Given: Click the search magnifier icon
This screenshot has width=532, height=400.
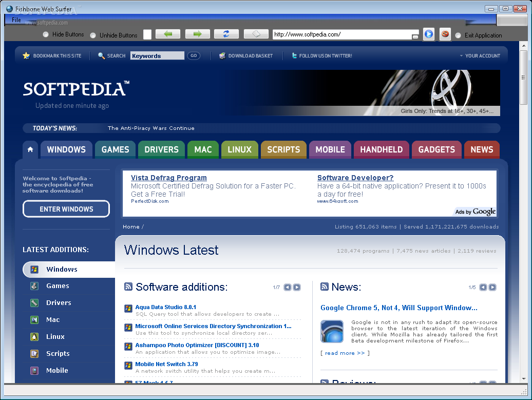Looking at the screenshot, I should pyautogui.click(x=101, y=55).
